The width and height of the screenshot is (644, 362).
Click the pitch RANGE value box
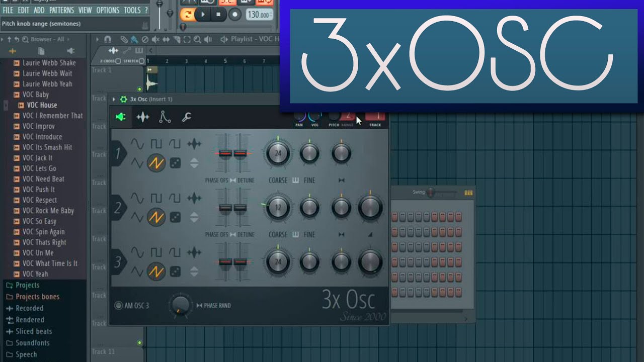(348, 116)
